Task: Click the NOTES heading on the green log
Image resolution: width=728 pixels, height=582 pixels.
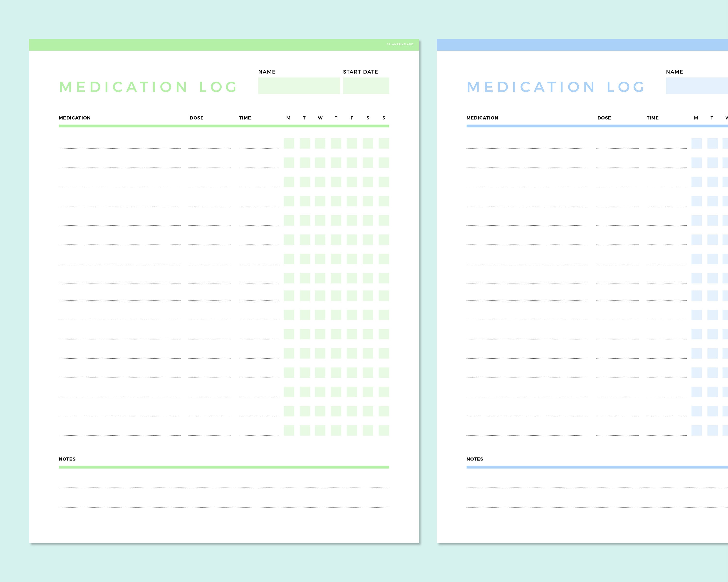Action: 67,459
